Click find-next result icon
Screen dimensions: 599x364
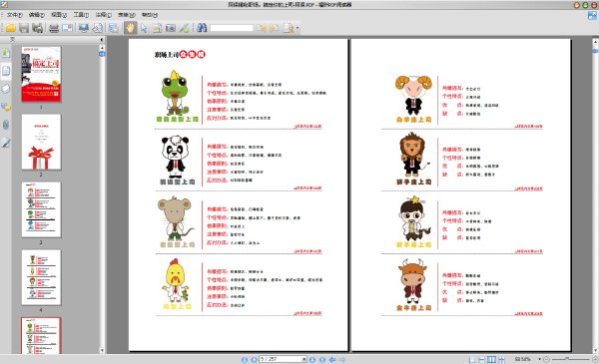pyautogui.click(x=275, y=28)
